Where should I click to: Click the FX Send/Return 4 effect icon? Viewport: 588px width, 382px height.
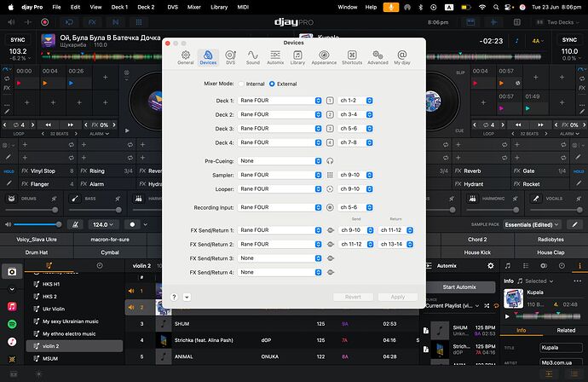(331, 272)
